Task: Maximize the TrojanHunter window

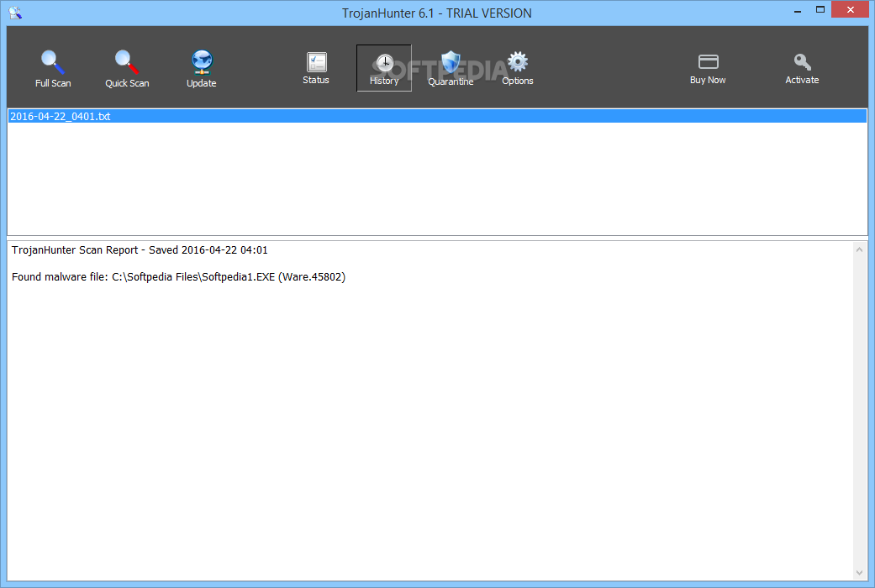Action: tap(820, 10)
